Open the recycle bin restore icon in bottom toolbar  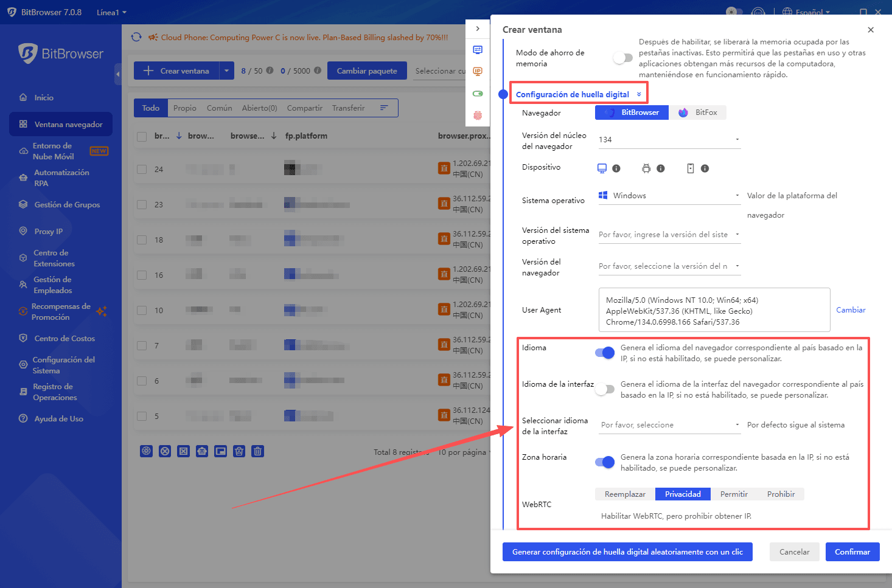click(239, 451)
